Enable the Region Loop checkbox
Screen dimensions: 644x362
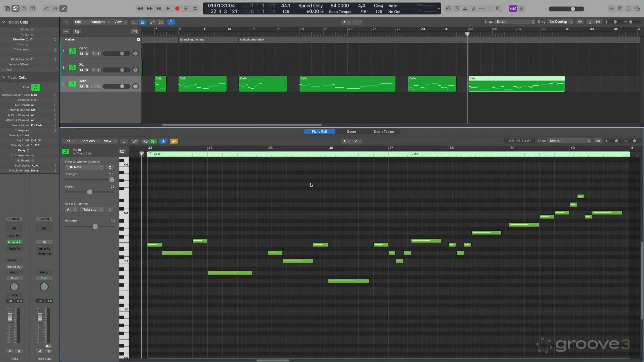coord(32,34)
